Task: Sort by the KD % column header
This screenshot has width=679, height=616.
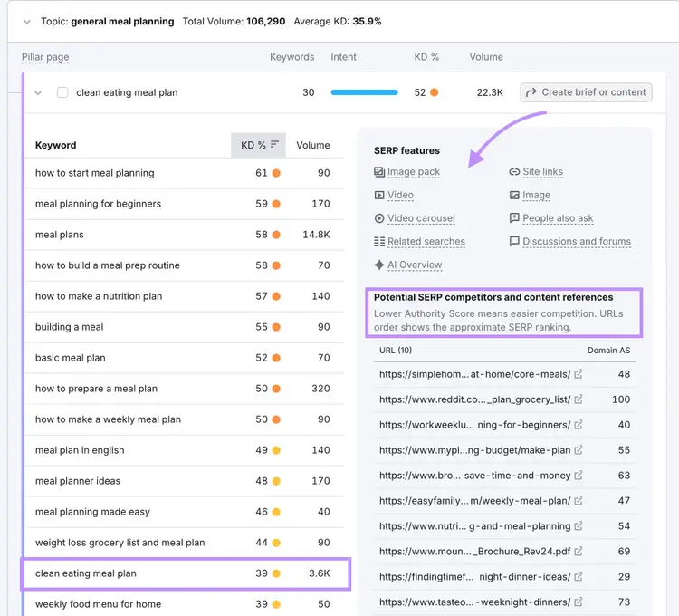Action: [x=258, y=145]
